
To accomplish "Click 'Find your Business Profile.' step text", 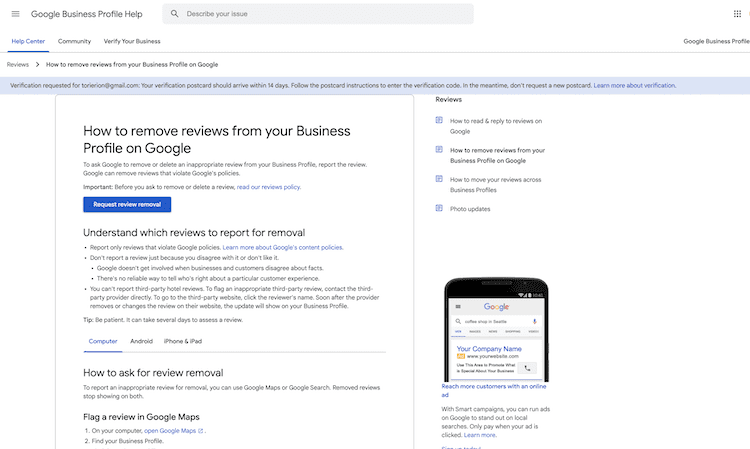I will tap(128, 441).
